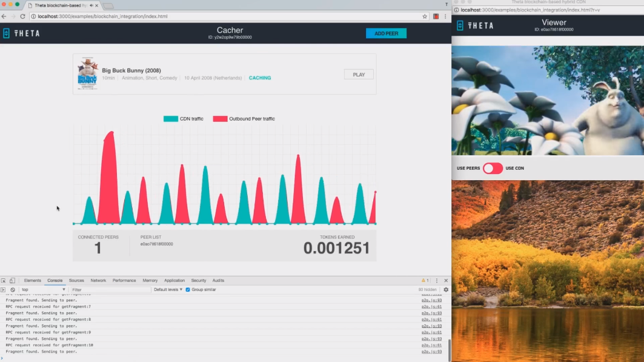Screen dimensions: 644x362
Task: Open console settings gear
Action: [446, 290]
